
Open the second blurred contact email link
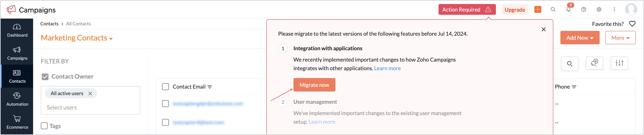pyautogui.click(x=198, y=123)
